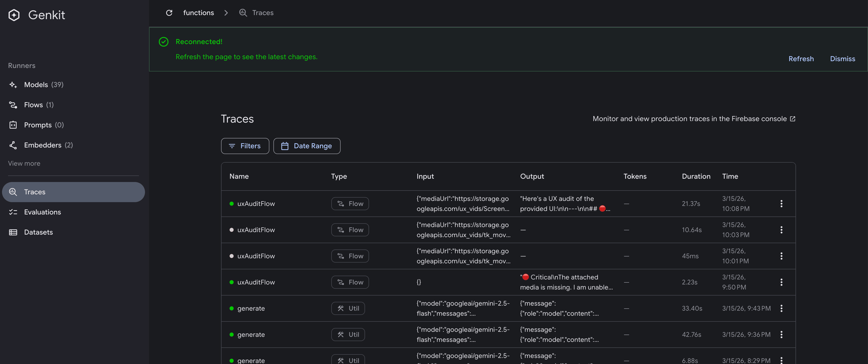Dismiss the Reconnected notification
868x364 pixels.
pyautogui.click(x=842, y=58)
